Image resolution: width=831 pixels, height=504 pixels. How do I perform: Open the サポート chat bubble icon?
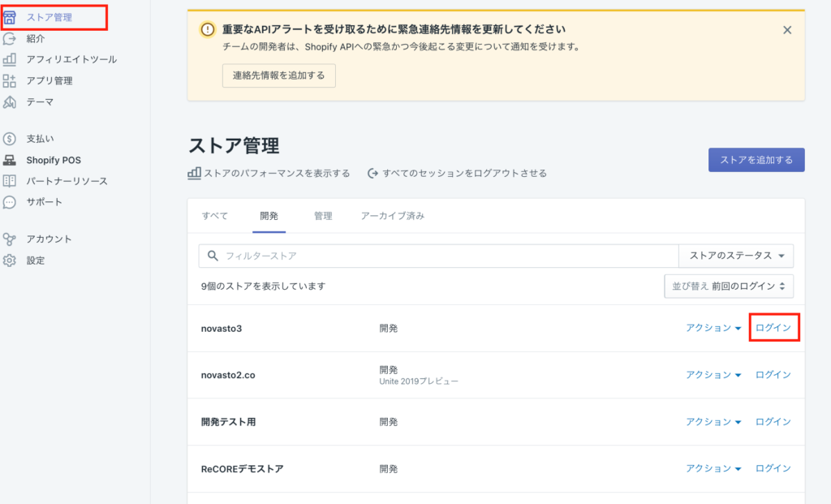(10, 202)
